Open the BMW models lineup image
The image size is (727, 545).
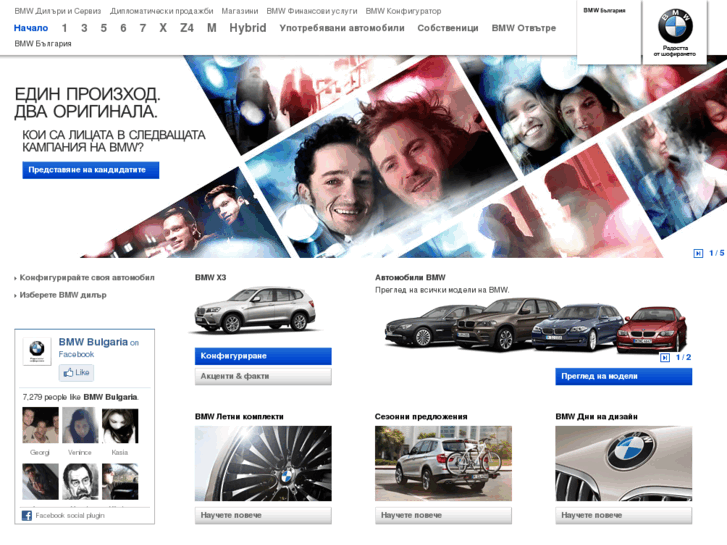(536, 327)
